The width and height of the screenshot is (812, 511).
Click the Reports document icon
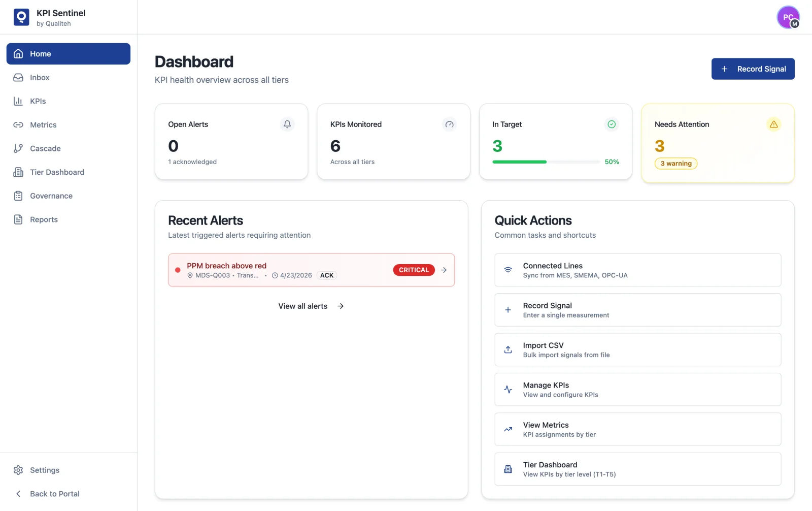pyautogui.click(x=18, y=219)
